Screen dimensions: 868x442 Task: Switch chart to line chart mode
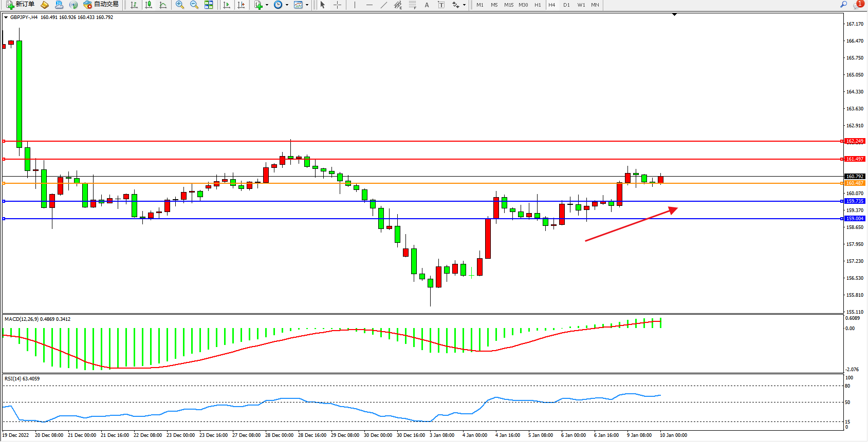[x=163, y=5]
